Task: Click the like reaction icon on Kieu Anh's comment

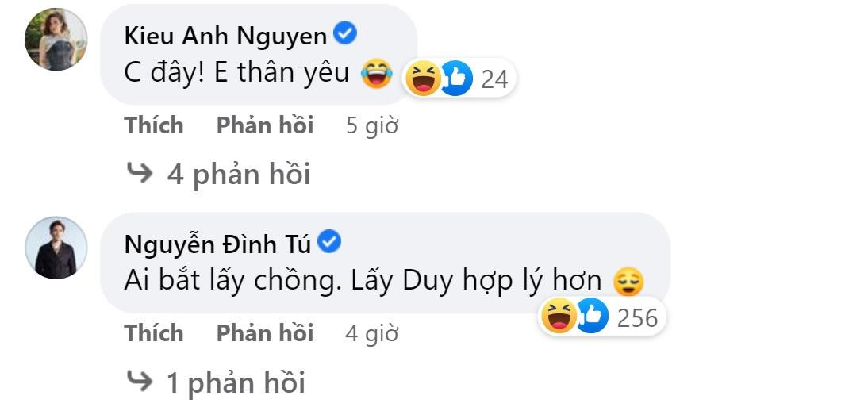Action: tap(456, 78)
